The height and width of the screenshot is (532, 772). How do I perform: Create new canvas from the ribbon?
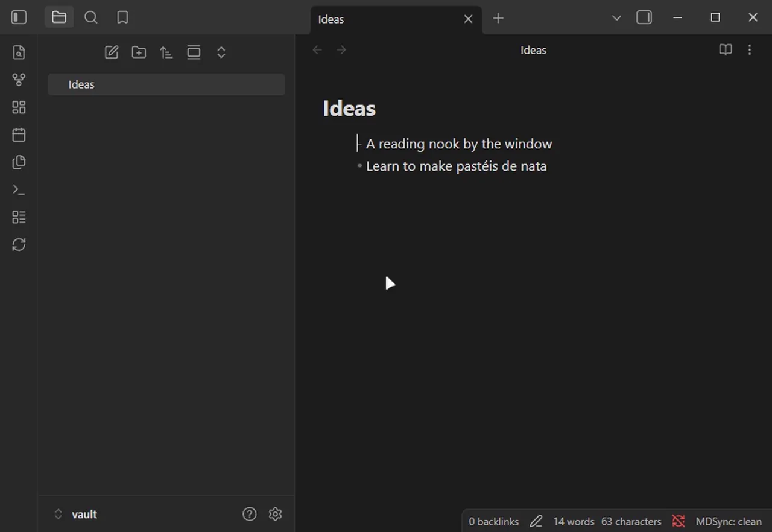point(19,107)
